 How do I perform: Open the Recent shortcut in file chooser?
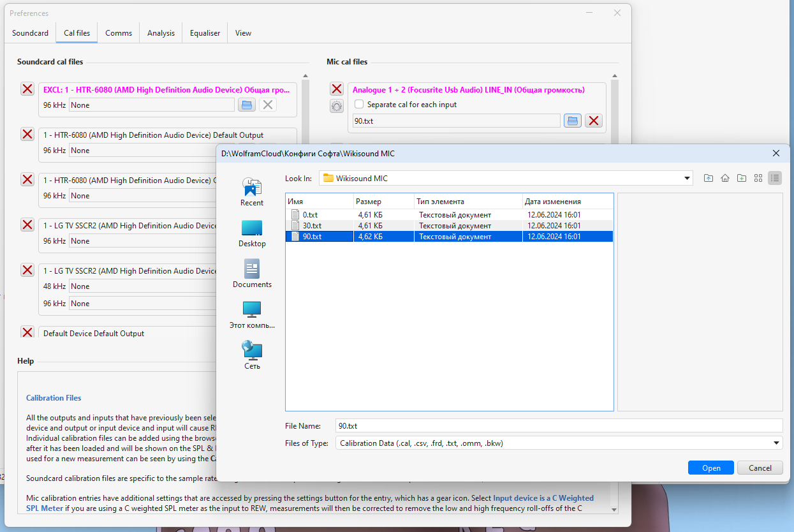pos(252,192)
